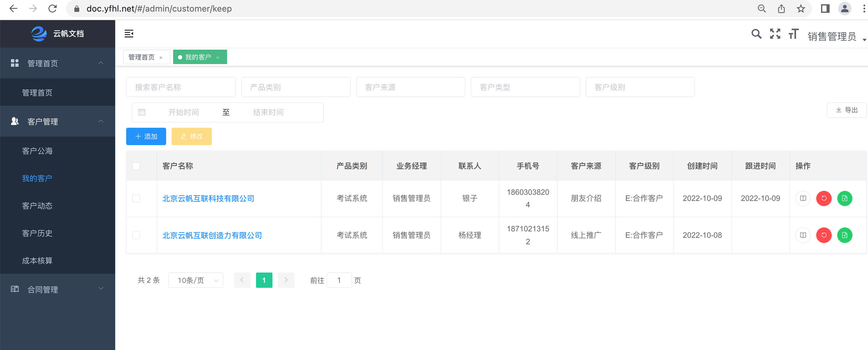The image size is (868, 350).
Task: Check the box for 北京云帆互联创造力有限公司
Action: click(136, 235)
